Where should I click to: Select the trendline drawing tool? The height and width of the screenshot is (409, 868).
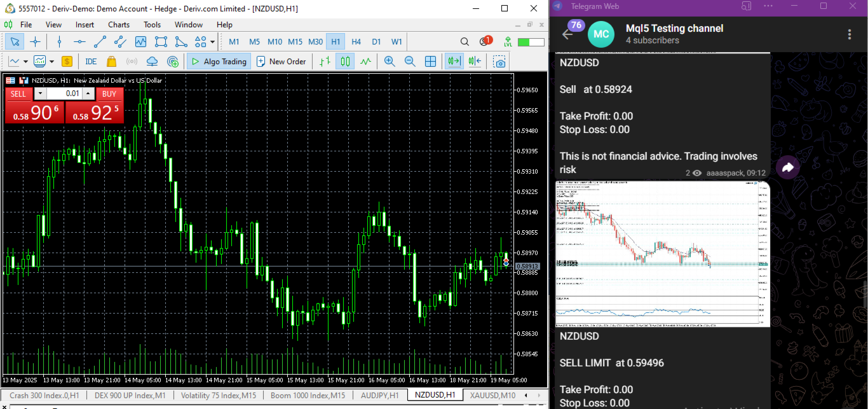[100, 42]
